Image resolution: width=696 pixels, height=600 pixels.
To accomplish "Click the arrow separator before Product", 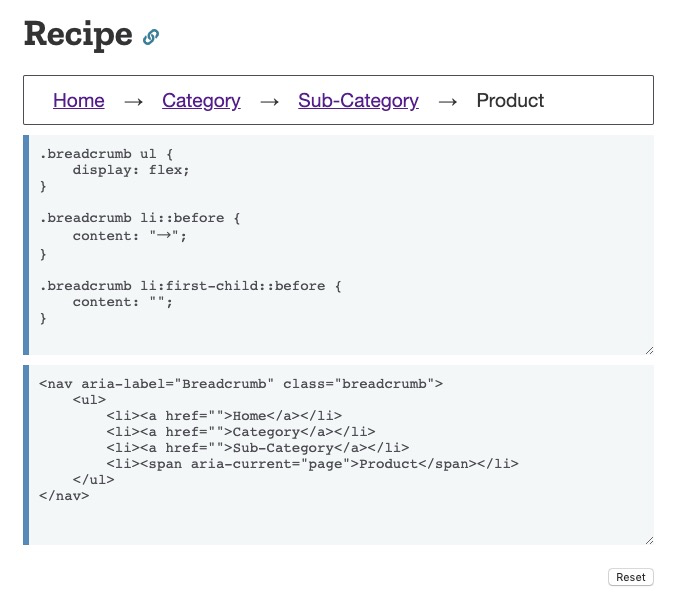I will (x=447, y=102).
